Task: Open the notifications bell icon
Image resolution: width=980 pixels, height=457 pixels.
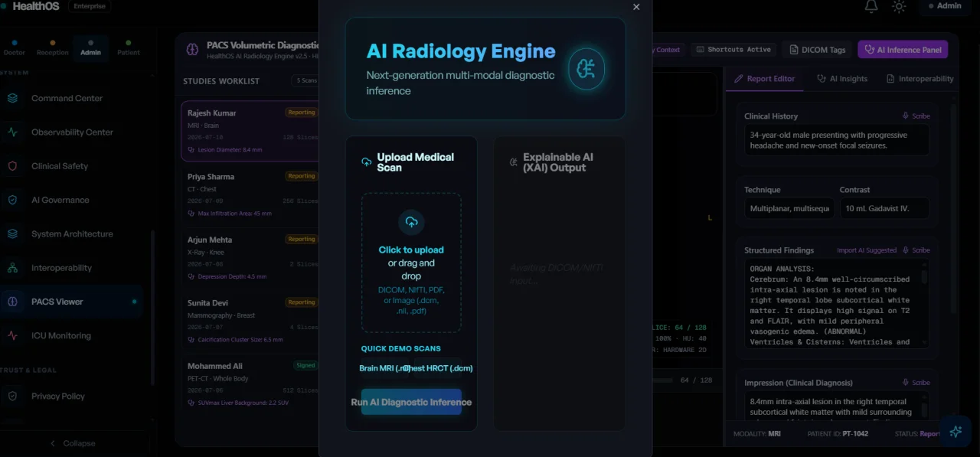Action: 871,6
